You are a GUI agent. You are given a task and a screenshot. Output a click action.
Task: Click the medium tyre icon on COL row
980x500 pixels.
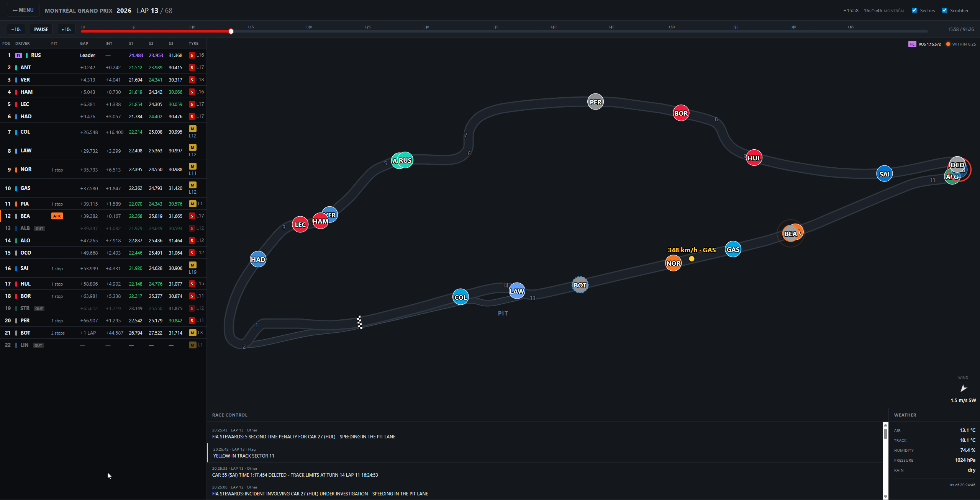coord(193,129)
